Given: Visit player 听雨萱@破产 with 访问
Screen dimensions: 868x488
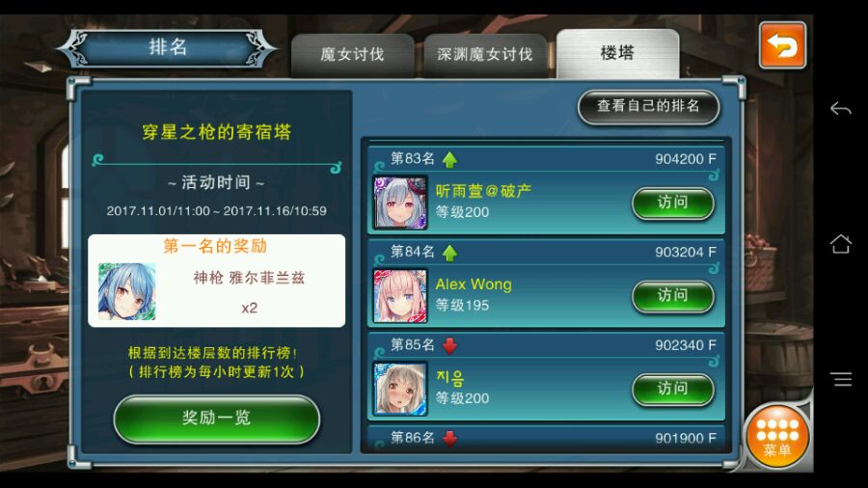Looking at the screenshot, I should point(672,203).
